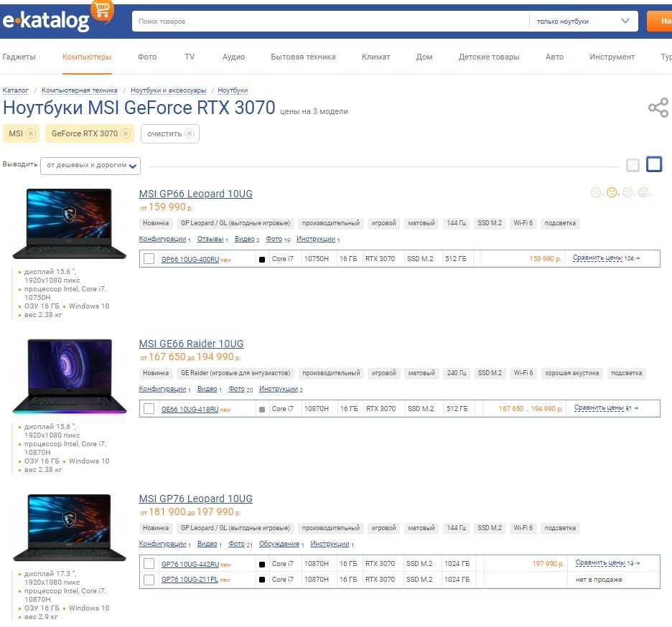Open the sort dropdown от дешевых к дорогим
672x627 pixels.
90,166
